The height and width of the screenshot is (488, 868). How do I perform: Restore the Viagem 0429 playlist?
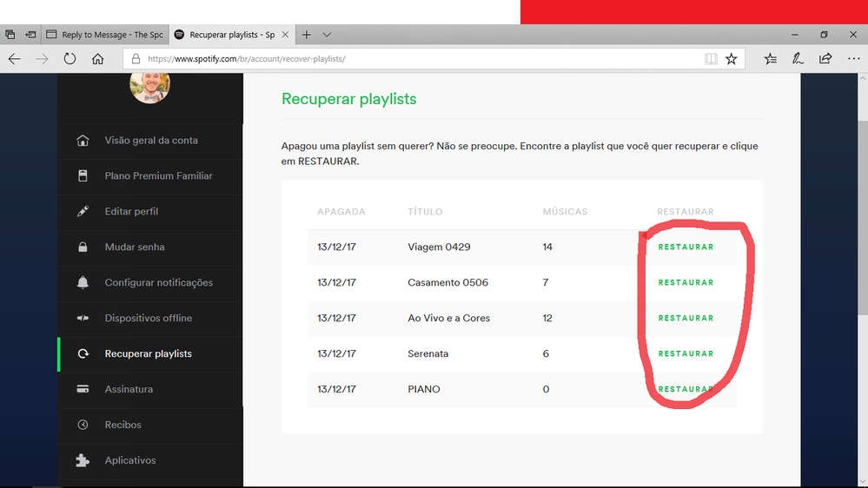[686, 247]
